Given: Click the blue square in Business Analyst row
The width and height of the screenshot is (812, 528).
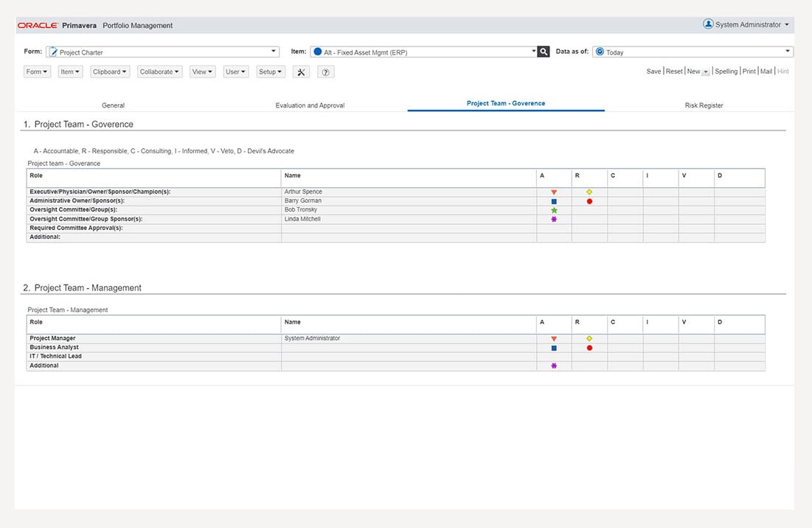Looking at the screenshot, I should 554,348.
